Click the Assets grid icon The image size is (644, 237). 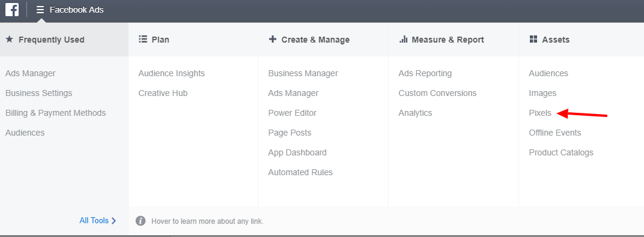click(x=533, y=40)
